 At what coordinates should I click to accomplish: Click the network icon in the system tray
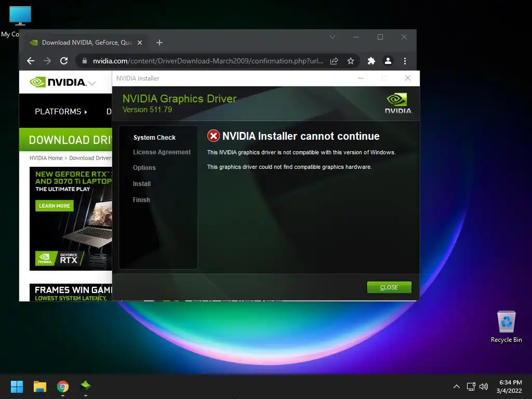pyautogui.click(x=471, y=387)
